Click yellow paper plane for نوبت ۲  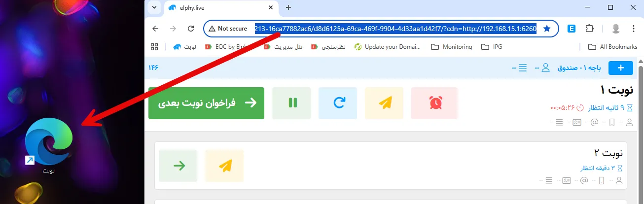coord(225,166)
